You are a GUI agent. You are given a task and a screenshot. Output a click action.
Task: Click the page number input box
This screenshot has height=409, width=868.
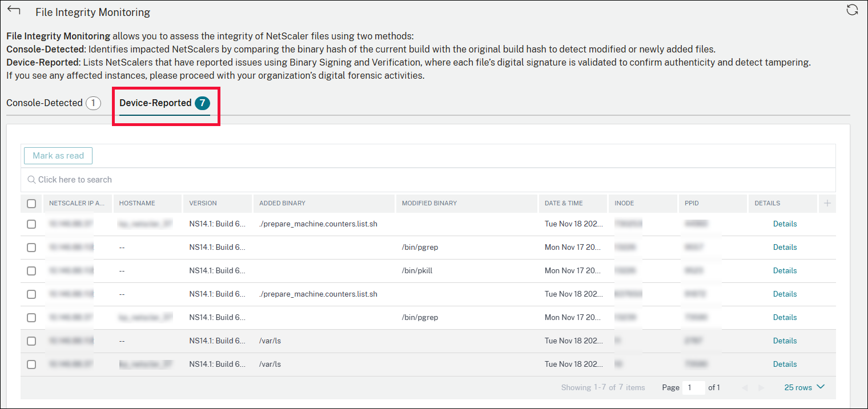693,387
